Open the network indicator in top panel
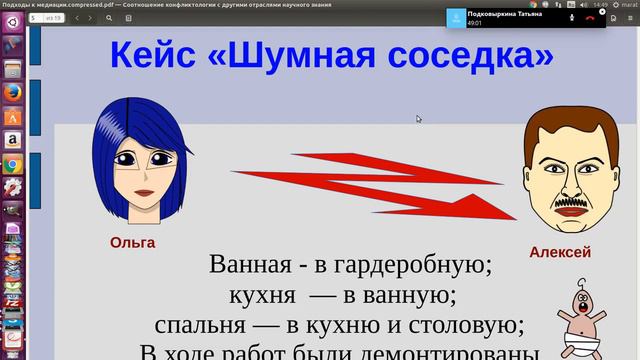This screenshot has height=360, width=640. tap(558, 4)
